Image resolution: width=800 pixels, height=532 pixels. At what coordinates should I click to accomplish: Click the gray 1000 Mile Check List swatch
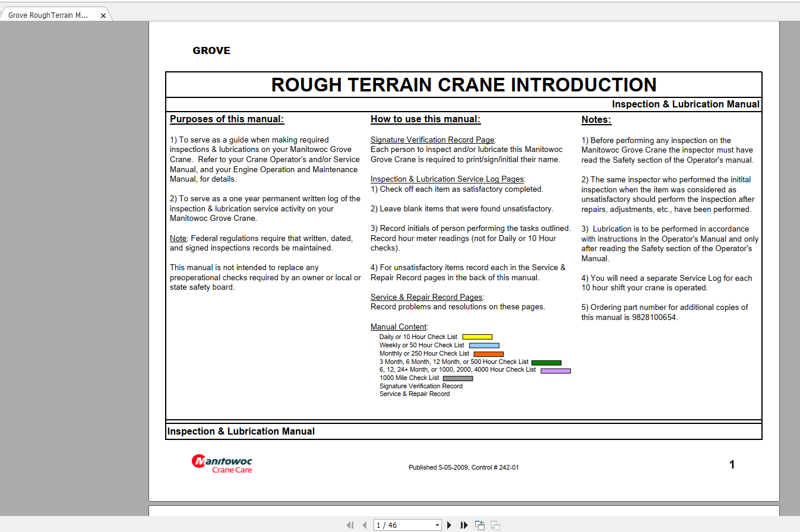tap(458, 378)
